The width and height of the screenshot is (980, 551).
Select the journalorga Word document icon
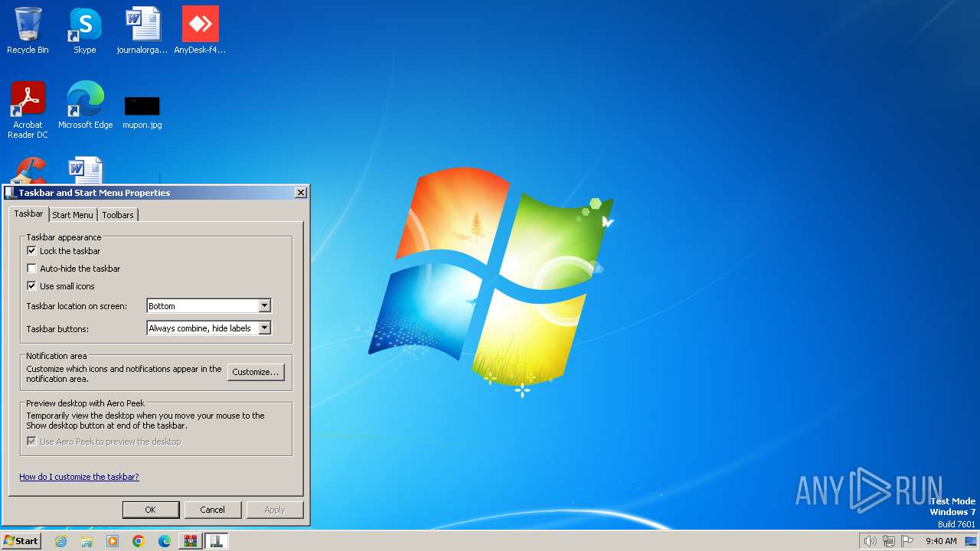coord(142,31)
